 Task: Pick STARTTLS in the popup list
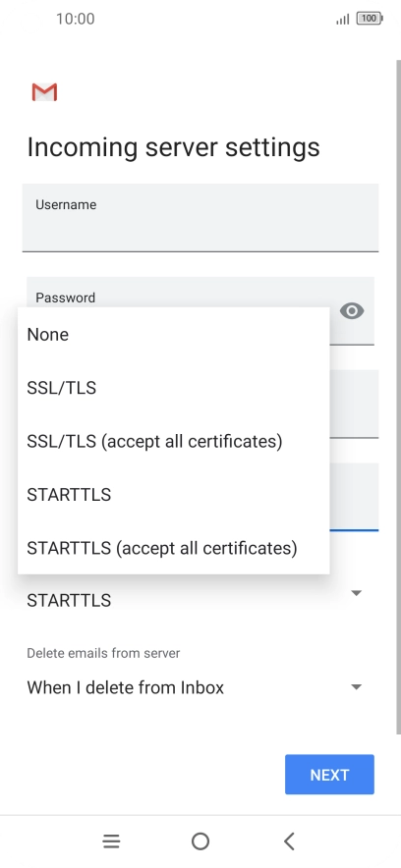pos(174,494)
